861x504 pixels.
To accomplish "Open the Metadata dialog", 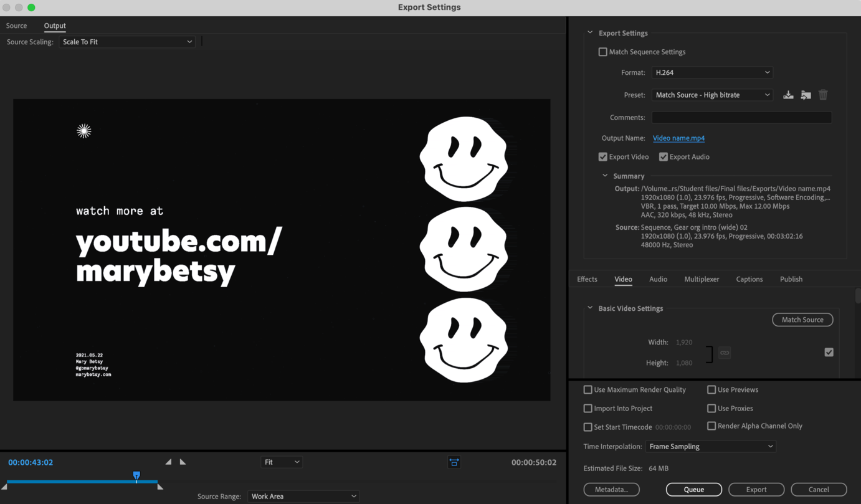I will pos(612,489).
